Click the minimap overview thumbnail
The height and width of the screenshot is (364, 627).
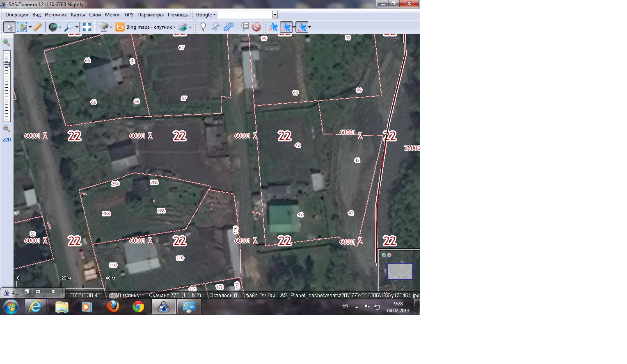[400, 271]
